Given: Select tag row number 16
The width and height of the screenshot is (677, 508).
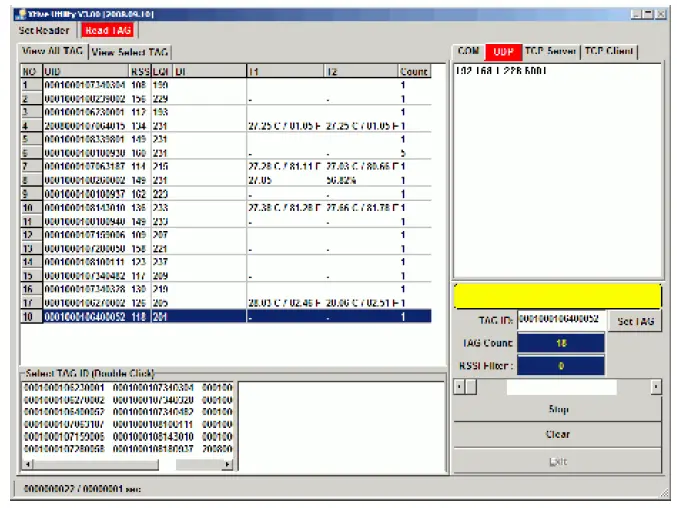Looking at the screenshot, I should tap(226, 289).
